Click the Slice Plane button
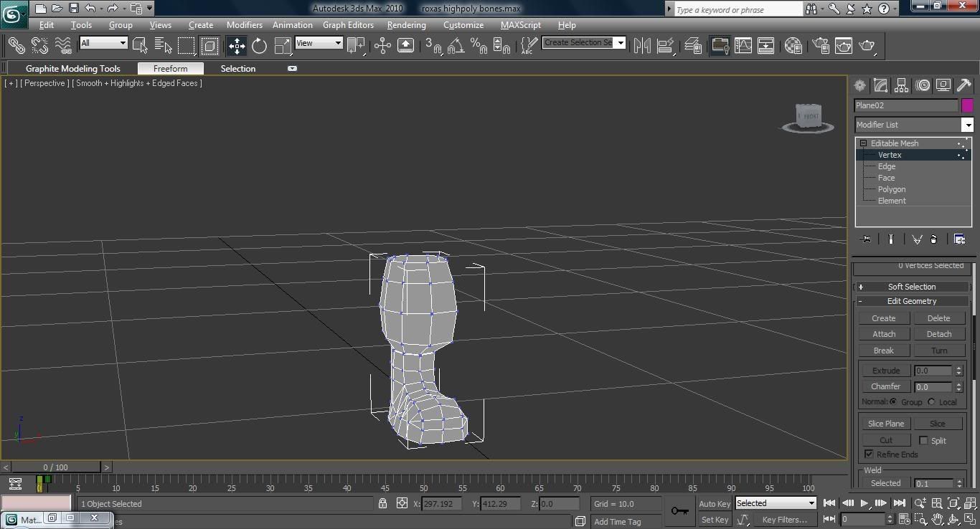This screenshot has height=529, width=980. pyautogui.click(x=885, y=424)
